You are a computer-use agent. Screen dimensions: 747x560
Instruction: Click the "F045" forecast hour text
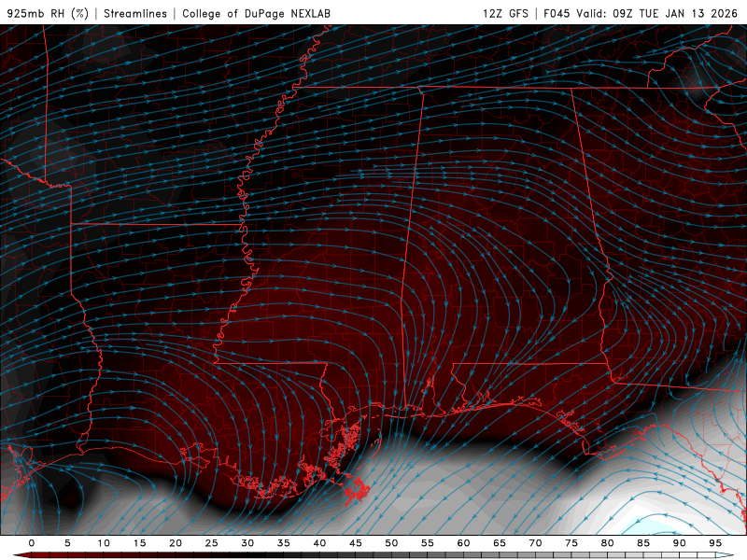557,14
